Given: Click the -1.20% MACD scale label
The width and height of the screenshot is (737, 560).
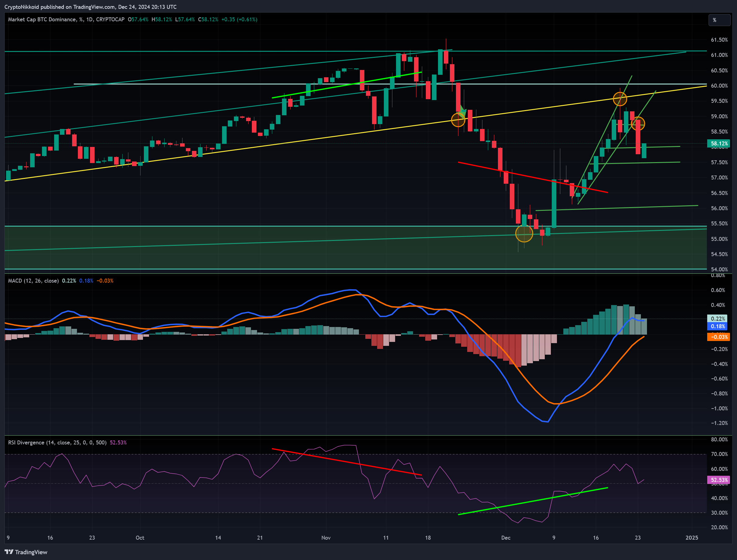Looking at the screenshot, I should 719,423.
